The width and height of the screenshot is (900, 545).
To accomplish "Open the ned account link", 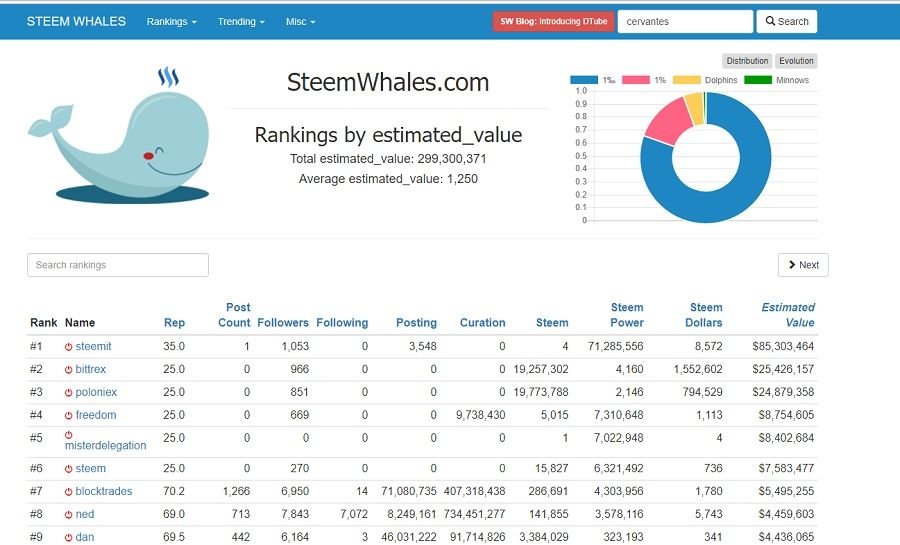I will (x=85, y=515).
